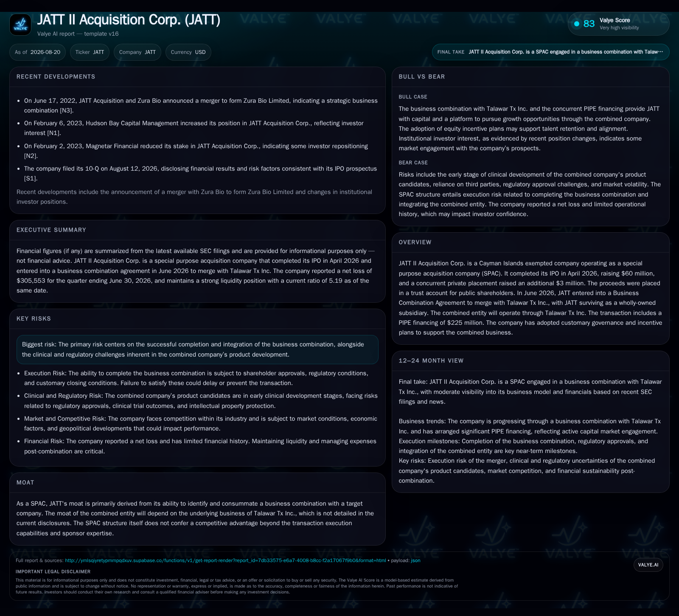Click the "Full report & sources:" footer label

tap(39, 560)
